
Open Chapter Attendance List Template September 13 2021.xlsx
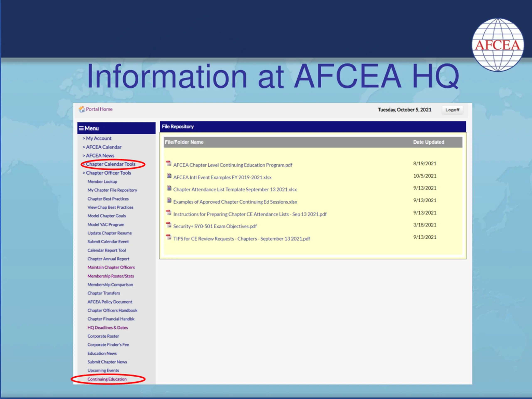pos(235,190)
